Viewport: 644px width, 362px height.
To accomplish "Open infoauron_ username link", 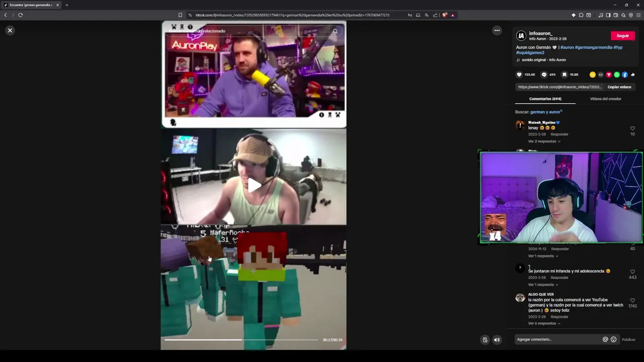I will (540, 33).
